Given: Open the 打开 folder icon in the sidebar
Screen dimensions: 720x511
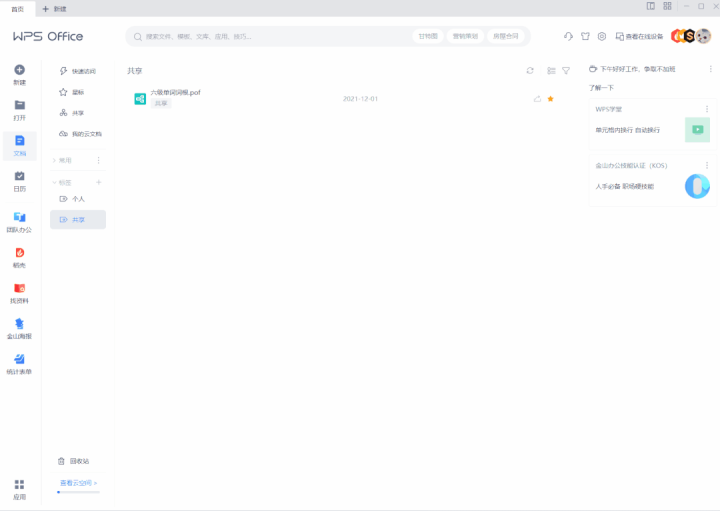Looking at the screenshot, I should pyautogui.click(x=19, y=105).
